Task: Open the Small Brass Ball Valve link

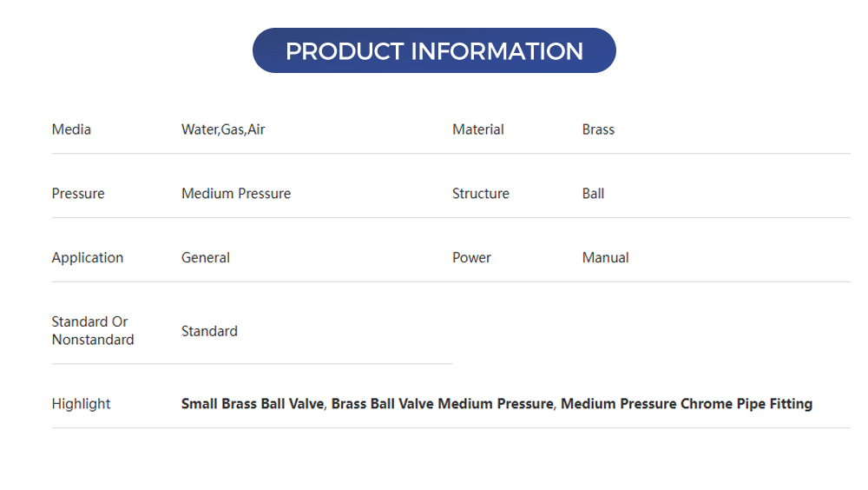Action: (x=252, y=403)
